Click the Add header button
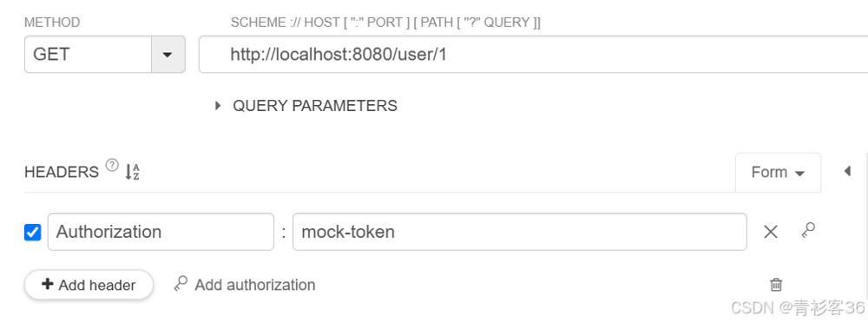 point(89,285)
